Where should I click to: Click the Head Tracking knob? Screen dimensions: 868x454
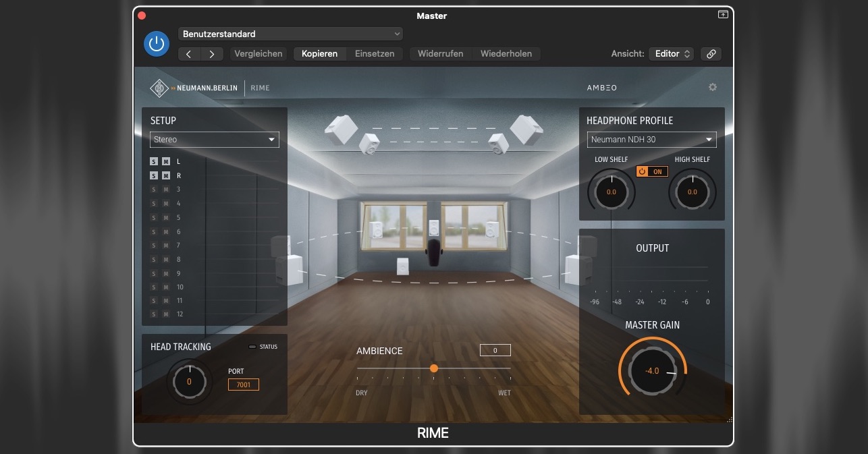[x=189, y=382]
